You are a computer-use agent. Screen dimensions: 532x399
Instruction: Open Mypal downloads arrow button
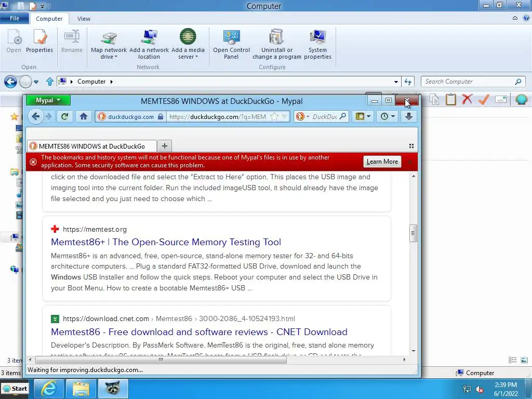point(409,116)
